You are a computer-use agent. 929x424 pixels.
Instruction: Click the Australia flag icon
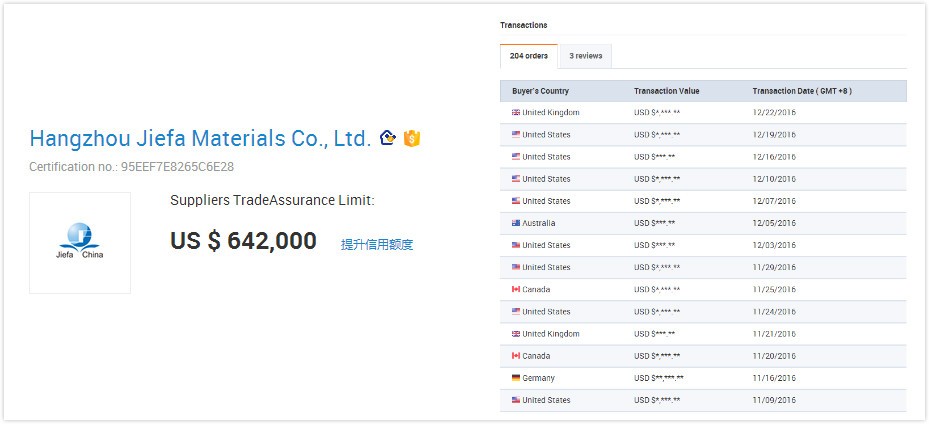coord(516,223)
